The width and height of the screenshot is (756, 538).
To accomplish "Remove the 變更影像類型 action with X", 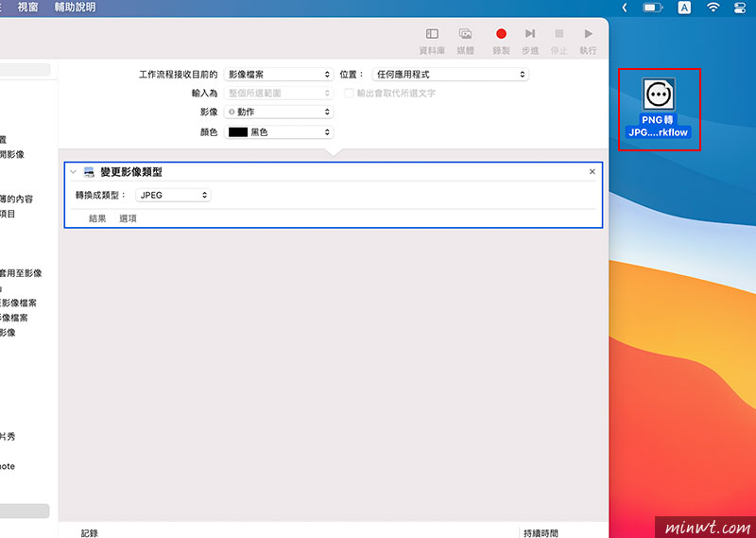I will pyautogui.click(x=593, y=172).
